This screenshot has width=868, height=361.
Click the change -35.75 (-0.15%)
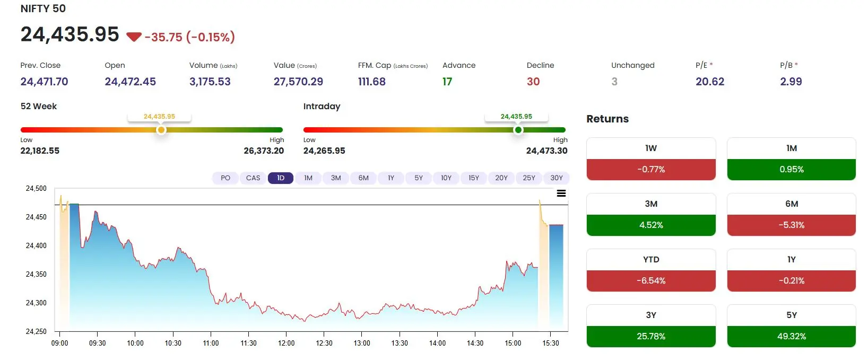(x=190, y=37)
